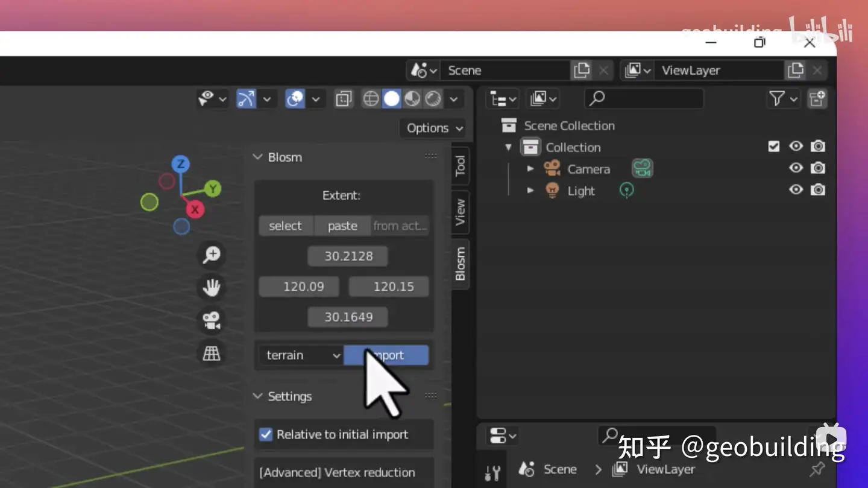This screenshot has height=488, width=868.
Task: Hide the Camera in viewport
Action: pyautogui.click(x=796, y=168)
